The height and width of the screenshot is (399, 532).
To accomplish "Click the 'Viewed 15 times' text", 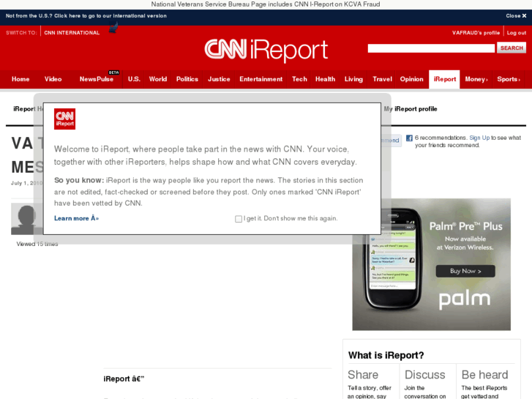I will click(x=37, y=244).
